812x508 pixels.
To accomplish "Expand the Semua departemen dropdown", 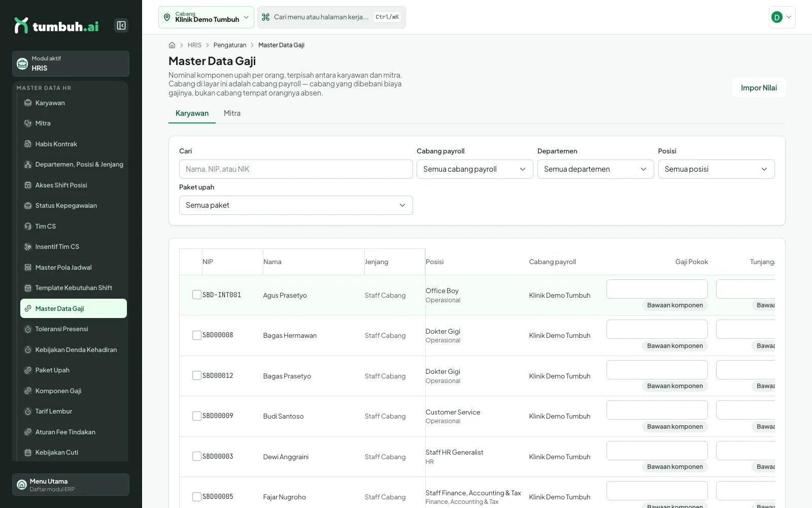I will click(x=595, y=169).
